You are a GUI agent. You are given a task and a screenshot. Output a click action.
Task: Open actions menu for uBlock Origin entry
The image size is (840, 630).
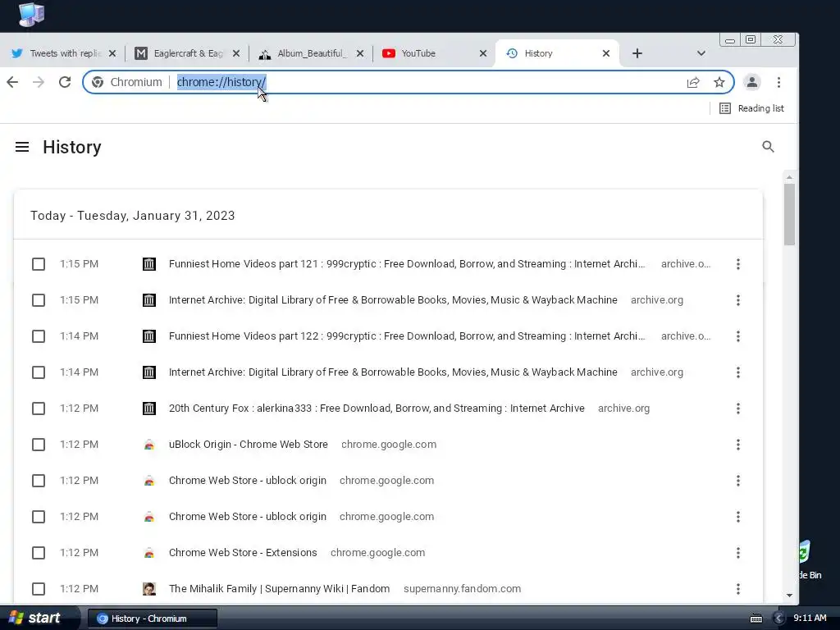coord(737,445)
